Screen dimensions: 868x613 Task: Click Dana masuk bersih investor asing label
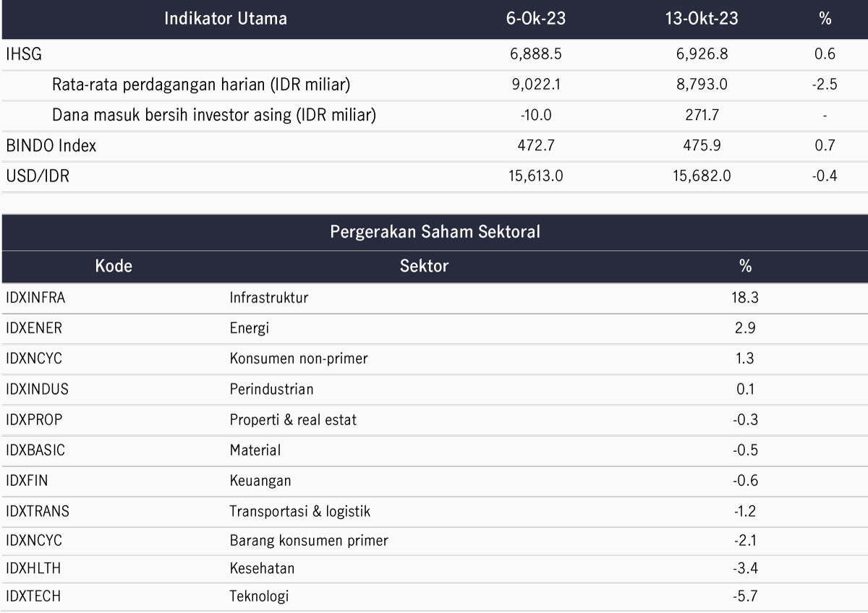point(214,115)
